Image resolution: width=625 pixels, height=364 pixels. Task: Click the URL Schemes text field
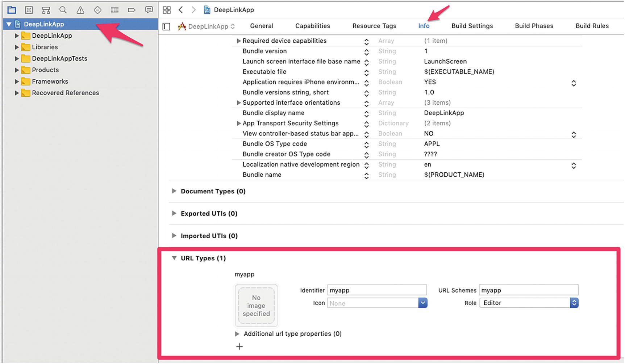pyautogui.click(x=528, y=290)
